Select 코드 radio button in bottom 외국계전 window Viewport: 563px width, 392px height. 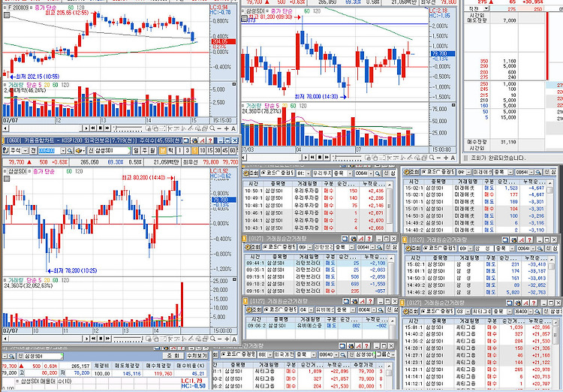(224, 354)
